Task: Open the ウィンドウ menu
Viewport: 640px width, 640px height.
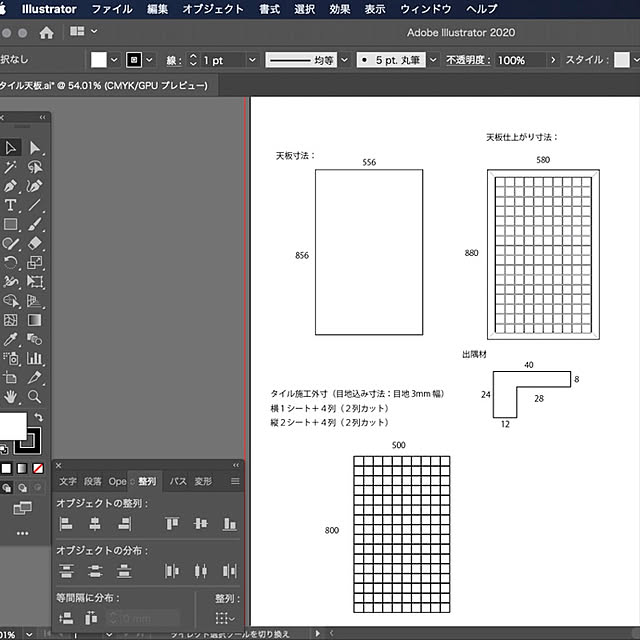Action: coord(426,9)
